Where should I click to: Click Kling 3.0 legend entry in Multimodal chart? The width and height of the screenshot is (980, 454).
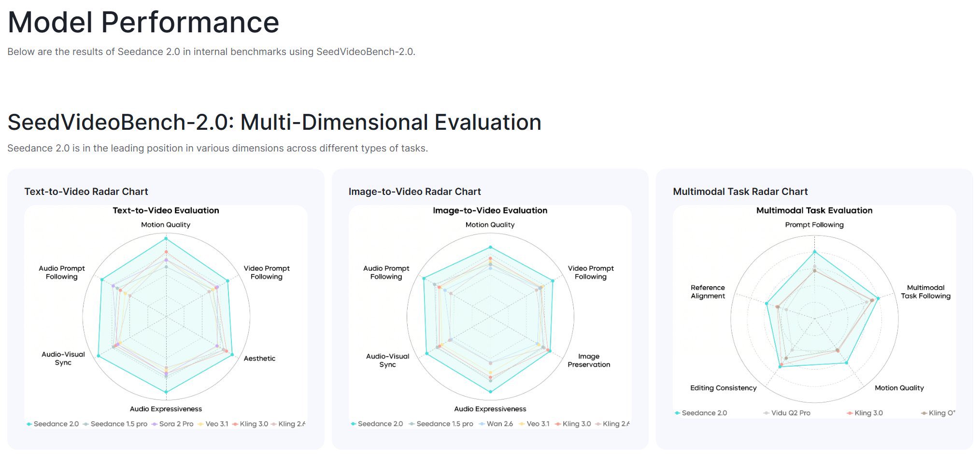pyautogui.click(x=865, y=413)
